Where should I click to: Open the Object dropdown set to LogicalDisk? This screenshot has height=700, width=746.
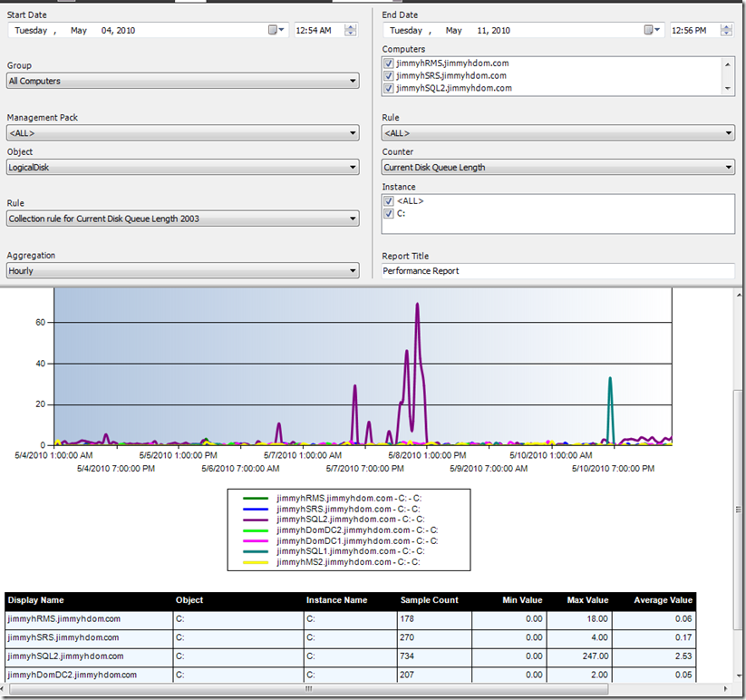(352, 168)
